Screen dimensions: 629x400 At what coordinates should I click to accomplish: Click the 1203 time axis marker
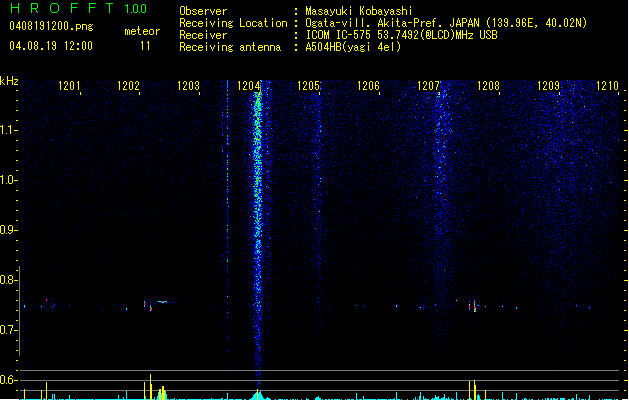(188, 85)
